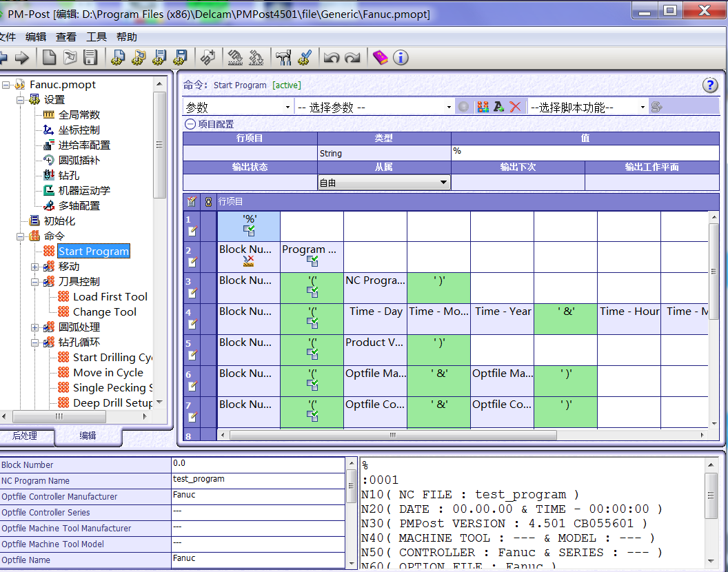Click the blue question mark help icon

(x=710, y=85)
